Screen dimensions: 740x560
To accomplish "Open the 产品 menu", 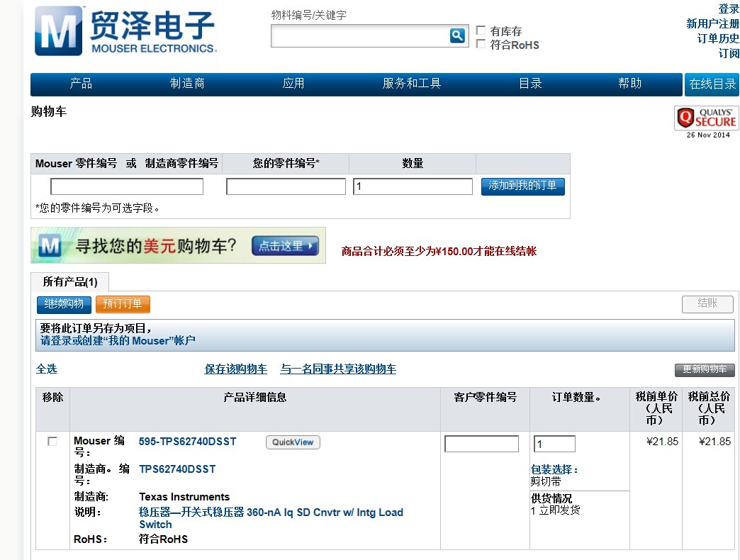I will click(x=81, y=84).
